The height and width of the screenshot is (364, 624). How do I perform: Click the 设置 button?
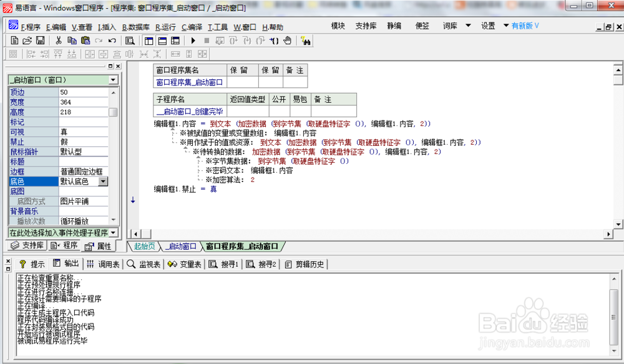coord(489,26)
